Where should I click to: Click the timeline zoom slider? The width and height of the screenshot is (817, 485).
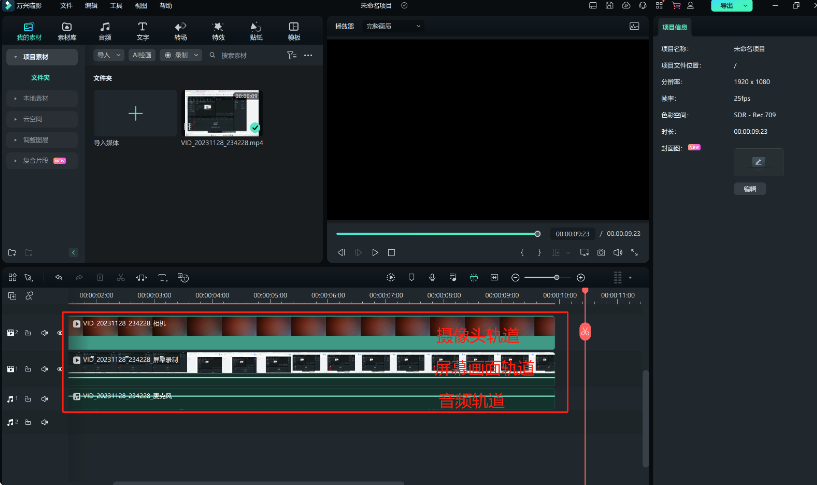click(x=557, y=277)
